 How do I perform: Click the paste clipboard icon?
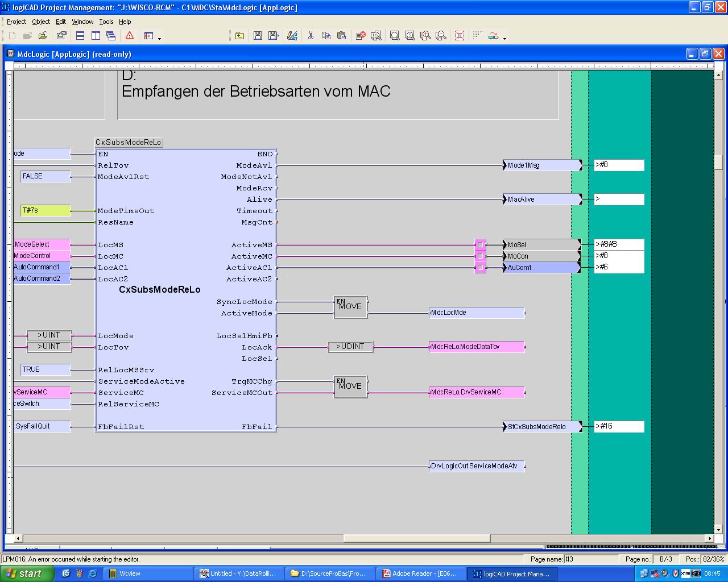[x=341, y=36]
